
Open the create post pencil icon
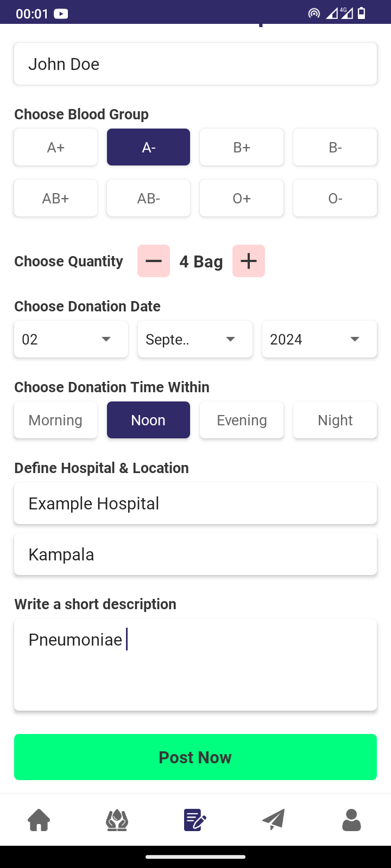point(195,820)
